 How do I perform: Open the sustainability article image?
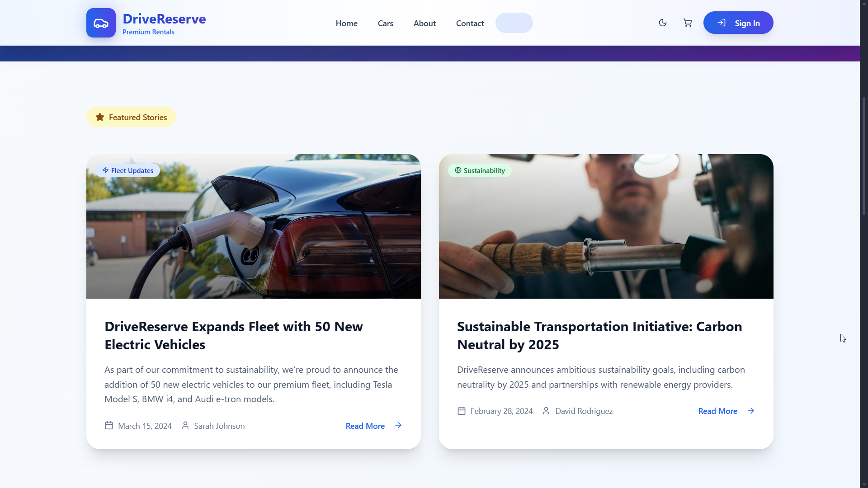(606, 226)
